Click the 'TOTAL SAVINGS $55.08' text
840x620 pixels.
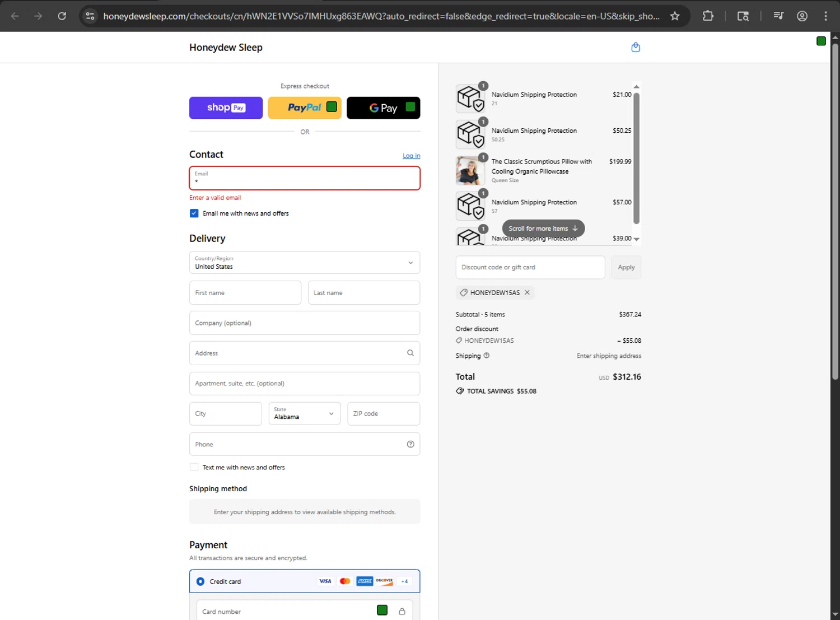502,391
